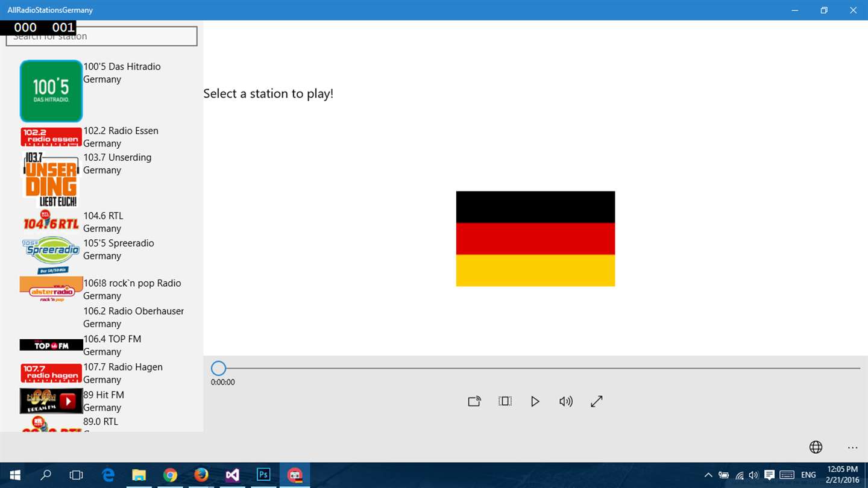868x488 pixels.
Task: Switch to full screen with arrows icon
Action: 597,401
